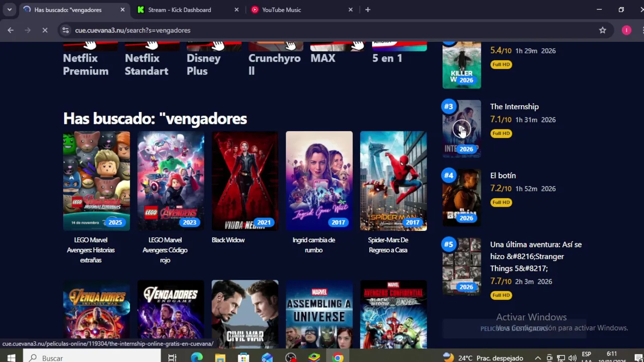Screen dimensions: 644x362
Task: Open the Vengadores Endgame poster
Action: [171, 314]
